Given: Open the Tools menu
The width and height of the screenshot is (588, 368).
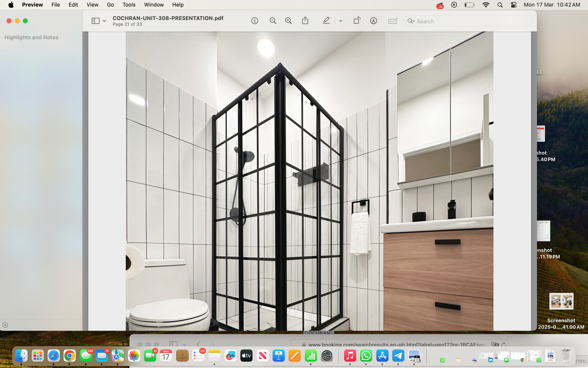Looking at the screenshot, I should (x=129, y=5).
